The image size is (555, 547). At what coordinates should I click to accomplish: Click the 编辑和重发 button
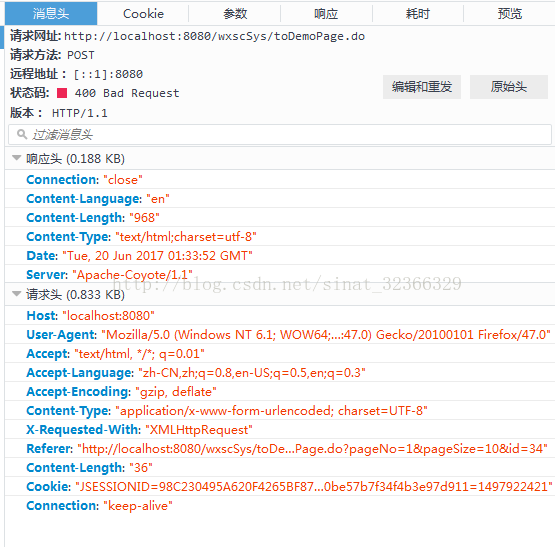[x=422, y=87]
